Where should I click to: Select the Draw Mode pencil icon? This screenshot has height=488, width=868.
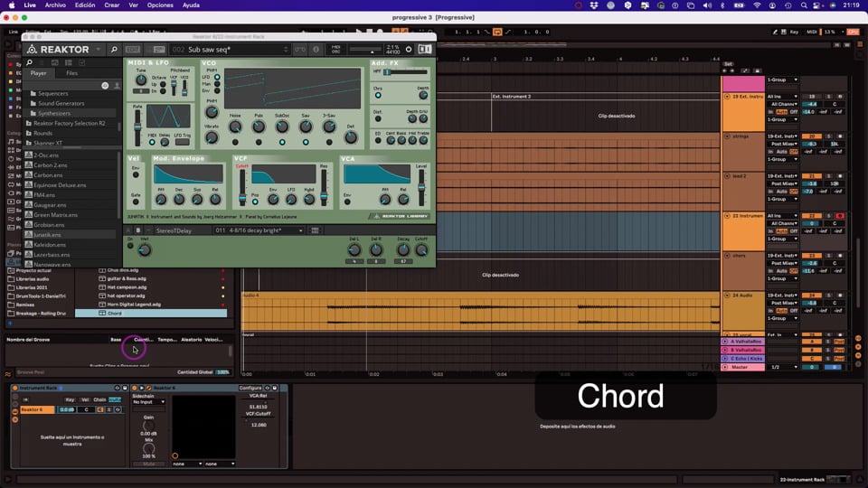(775, 33)
